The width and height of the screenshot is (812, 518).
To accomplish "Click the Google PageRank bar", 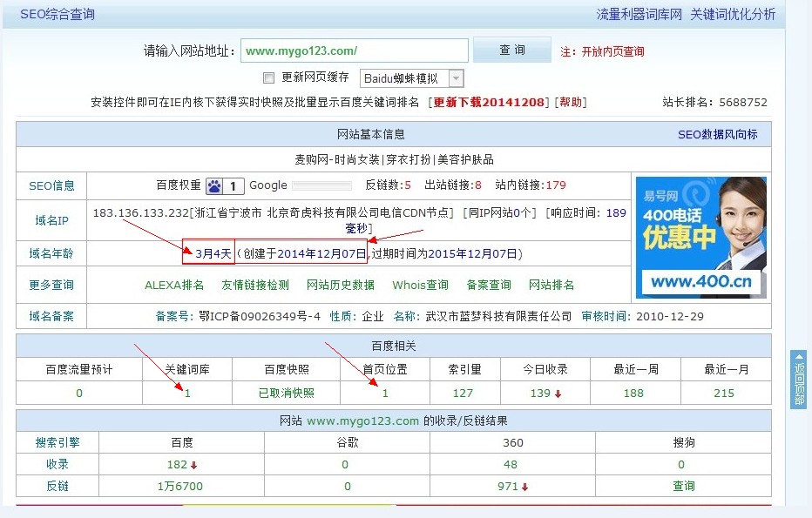I will click(x=322, y=185).
